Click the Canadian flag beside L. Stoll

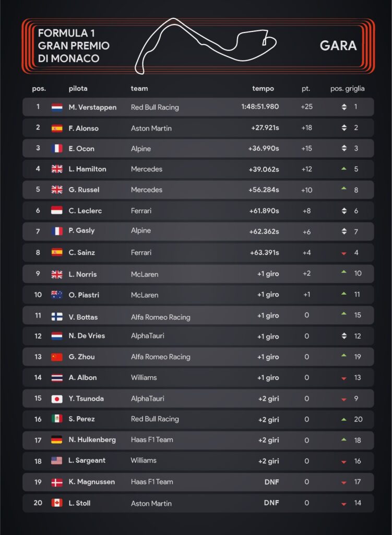coord(56,503)
